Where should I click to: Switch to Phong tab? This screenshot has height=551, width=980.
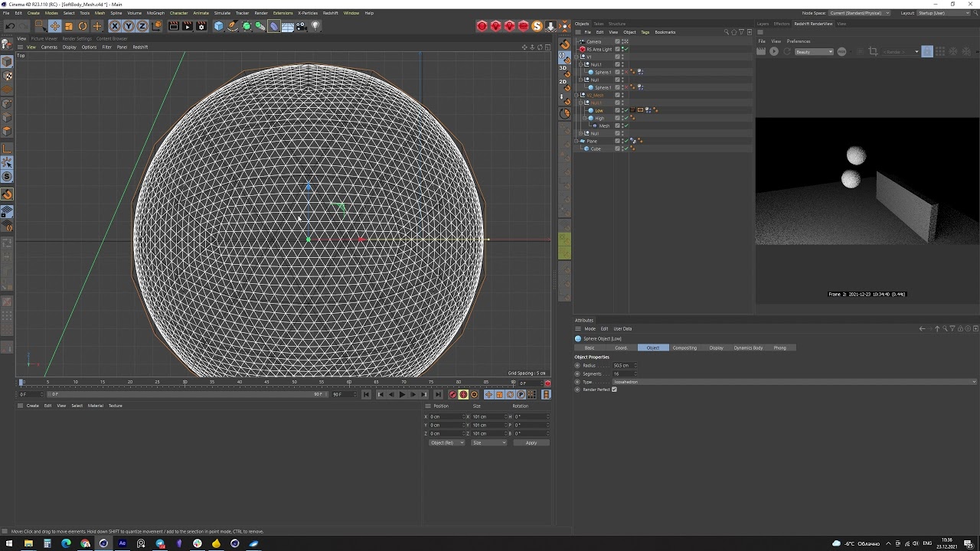click(x=779, y=348)
